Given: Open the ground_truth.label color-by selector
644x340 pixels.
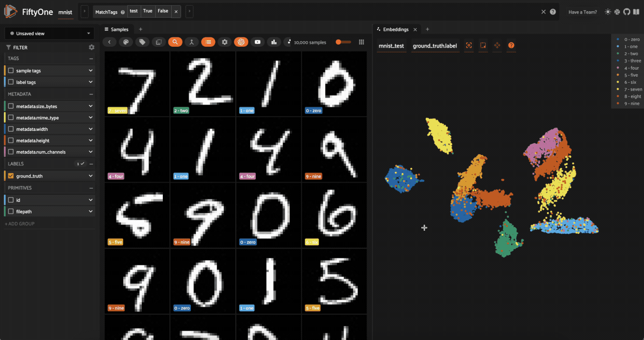Looking at the screenshot, I should 435,46.
